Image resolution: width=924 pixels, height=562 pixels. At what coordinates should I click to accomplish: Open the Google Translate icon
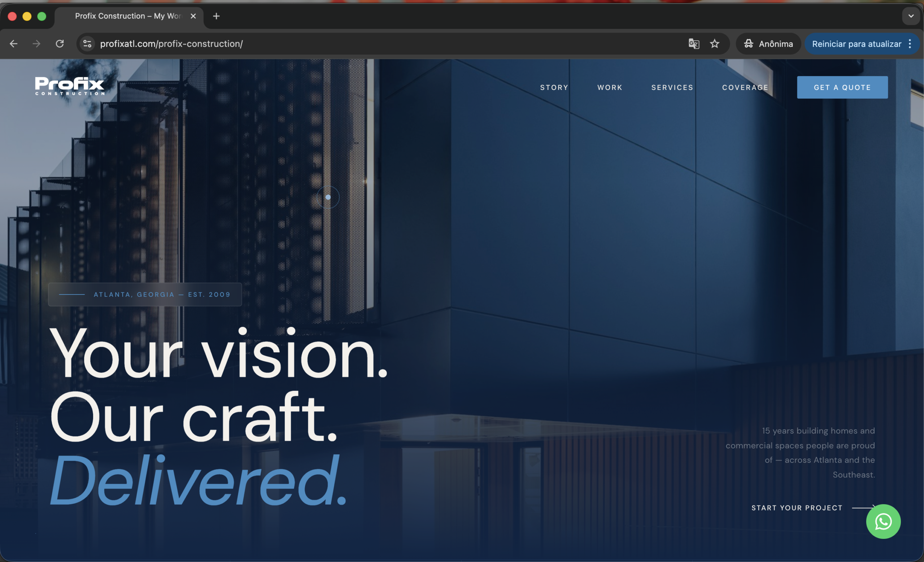point(694,44)
